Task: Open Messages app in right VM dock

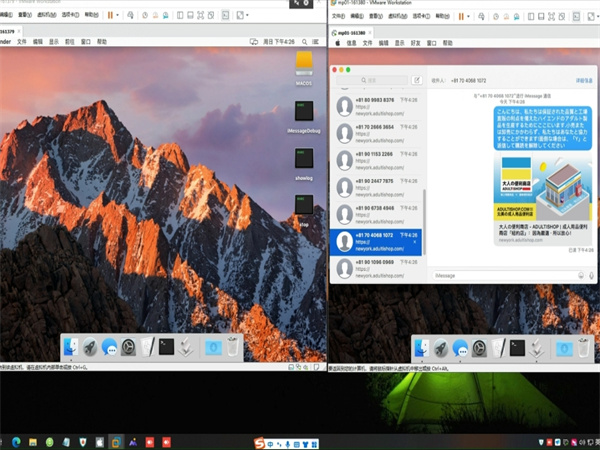Action: [x=459, y=347]
